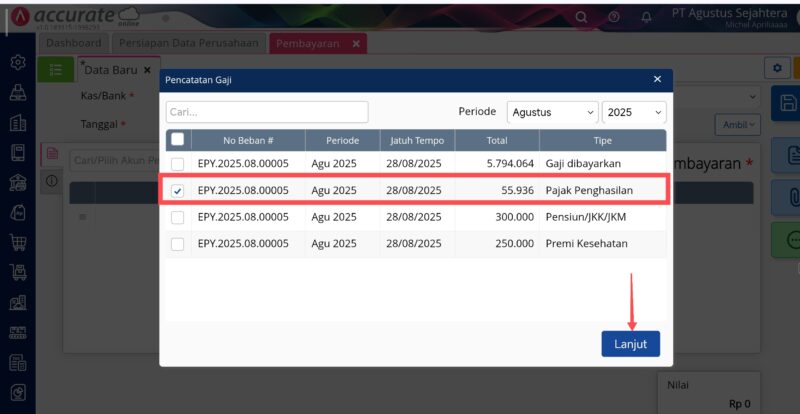Check the Gaji dibayarkan row checkbox
Viewport: 800px width, 414px height.
pos(177,164)
